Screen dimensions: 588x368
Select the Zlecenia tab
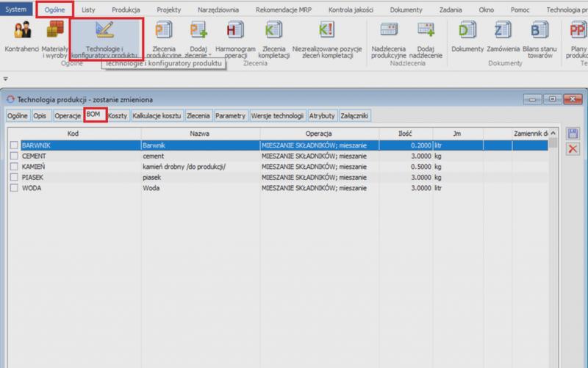point(198,116)
